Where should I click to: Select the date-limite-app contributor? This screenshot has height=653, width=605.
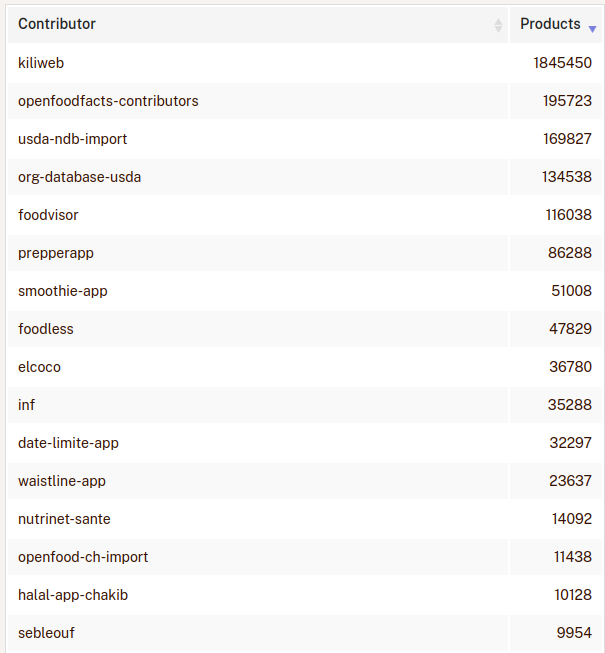pyautogui.click(x=68, y=443)
